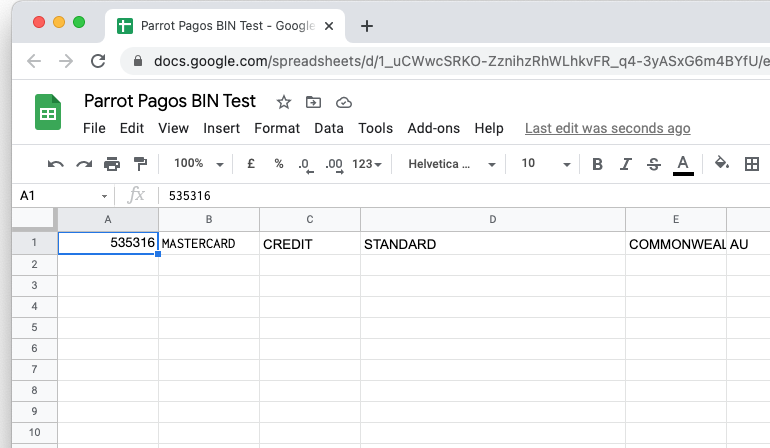Screen dimensions: 770x448
Task: Click Last edit was seconds ago link
Action: coord(607,128)
